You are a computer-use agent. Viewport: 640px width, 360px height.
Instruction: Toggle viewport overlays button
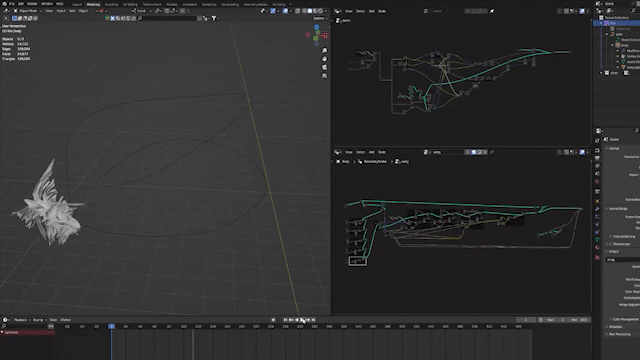285,11
